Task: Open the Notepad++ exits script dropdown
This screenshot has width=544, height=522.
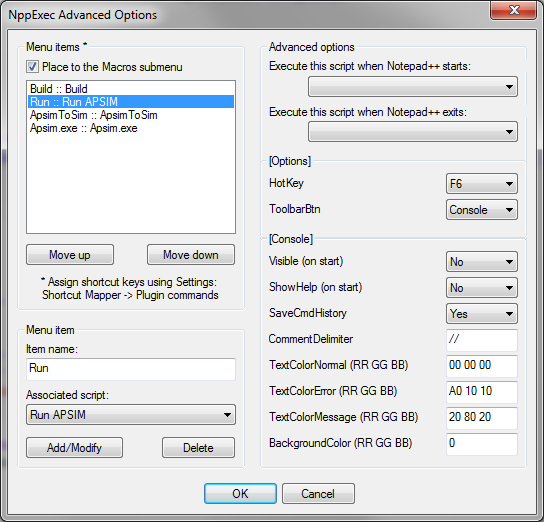Action: click(x=413, y=131)
